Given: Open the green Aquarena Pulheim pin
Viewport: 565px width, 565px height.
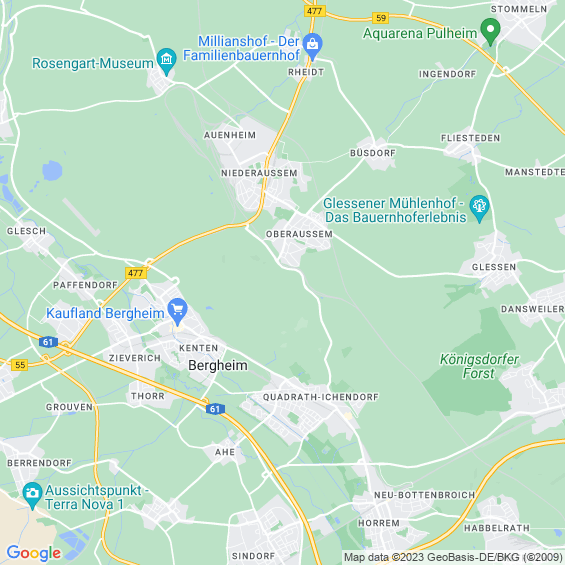Looking at the screenshot, I should pos(490,31).
